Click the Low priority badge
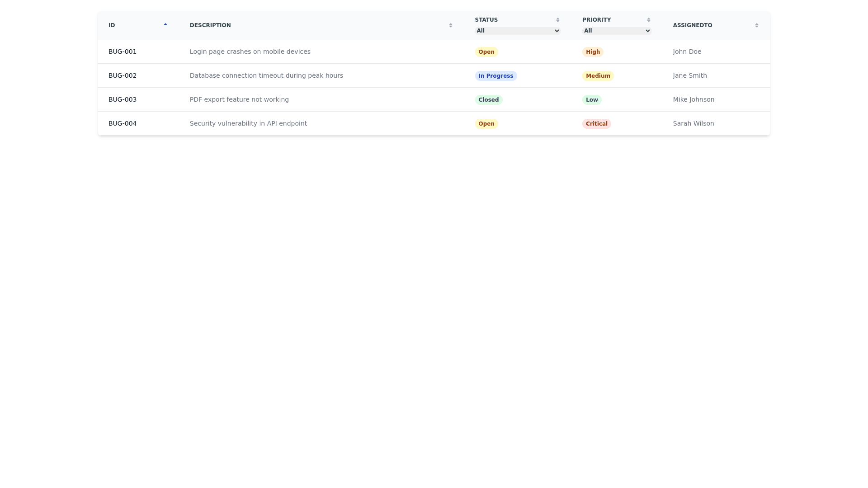This screenshot has height=488, width=868. (592, 100)
